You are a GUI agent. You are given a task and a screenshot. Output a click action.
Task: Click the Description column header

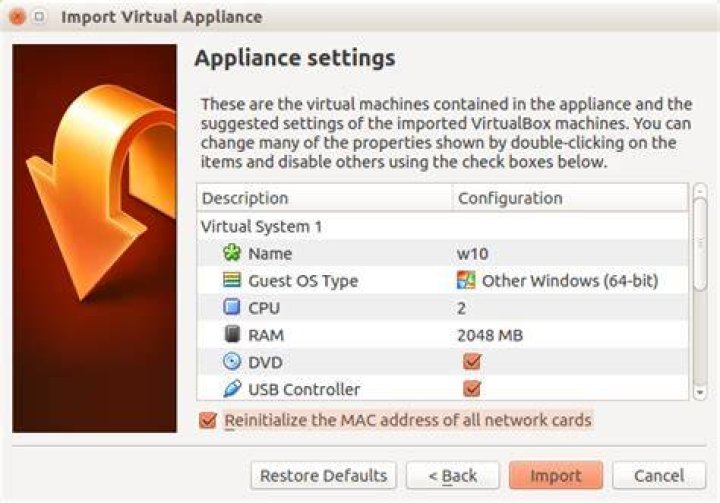pyautogui.click(x=325, y=198)
